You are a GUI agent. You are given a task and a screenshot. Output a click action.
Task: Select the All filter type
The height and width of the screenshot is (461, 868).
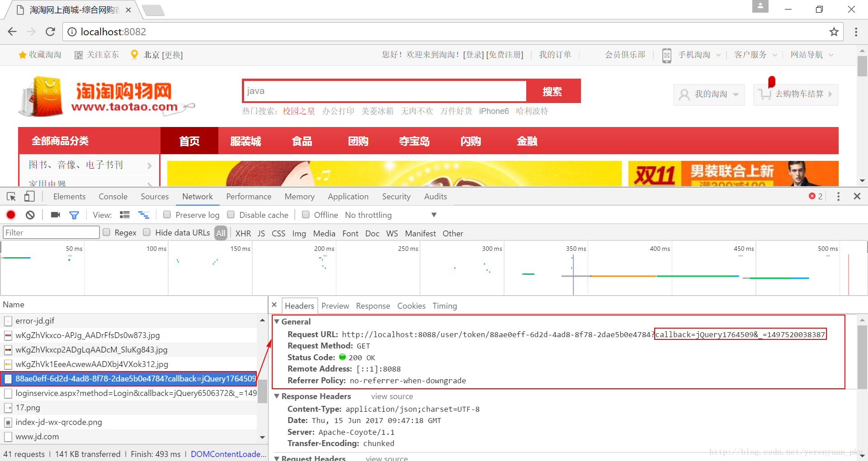point(221,233)
